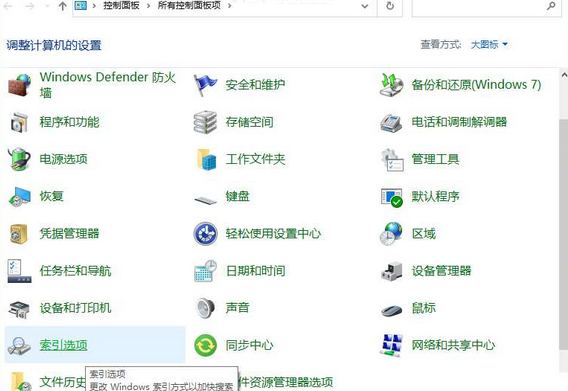Image resolution: width=568 pixels, height=391 pixels.
Task: Open the Windows Defender 防火墙 icon
Action: pyautogui.click(x=19, y=85)
